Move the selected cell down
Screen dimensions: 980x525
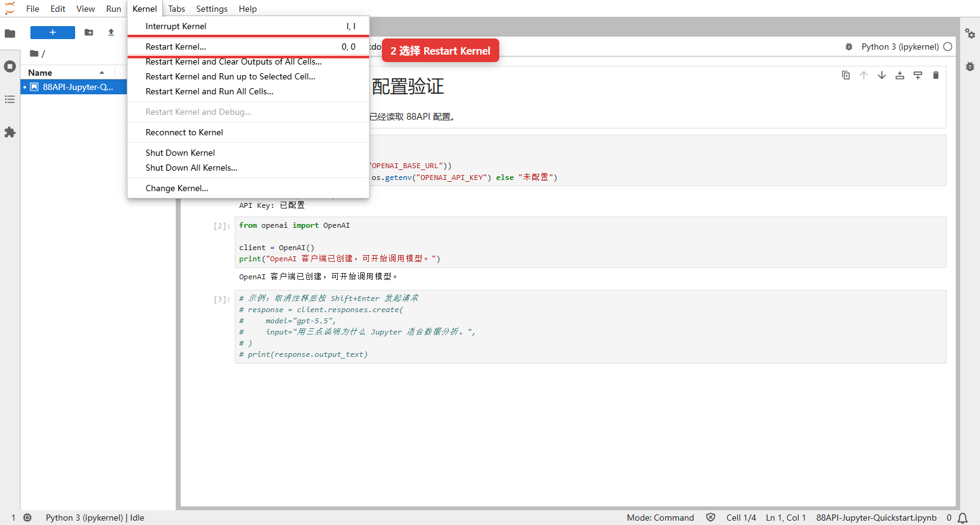pos(882,75)
